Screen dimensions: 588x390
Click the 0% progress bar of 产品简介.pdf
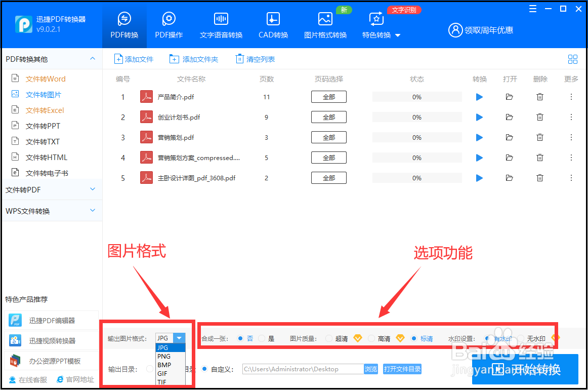[417, 97]
